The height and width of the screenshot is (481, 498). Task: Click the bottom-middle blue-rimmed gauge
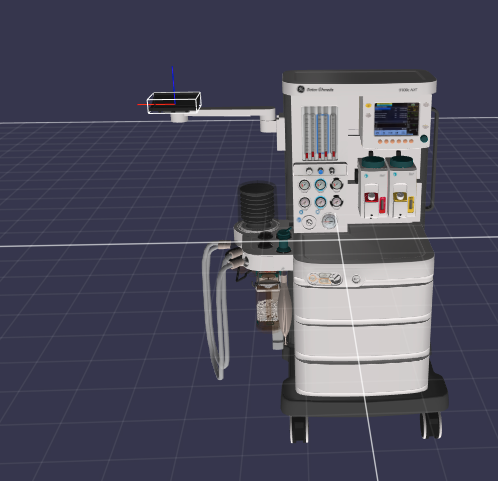pos(320,202)
